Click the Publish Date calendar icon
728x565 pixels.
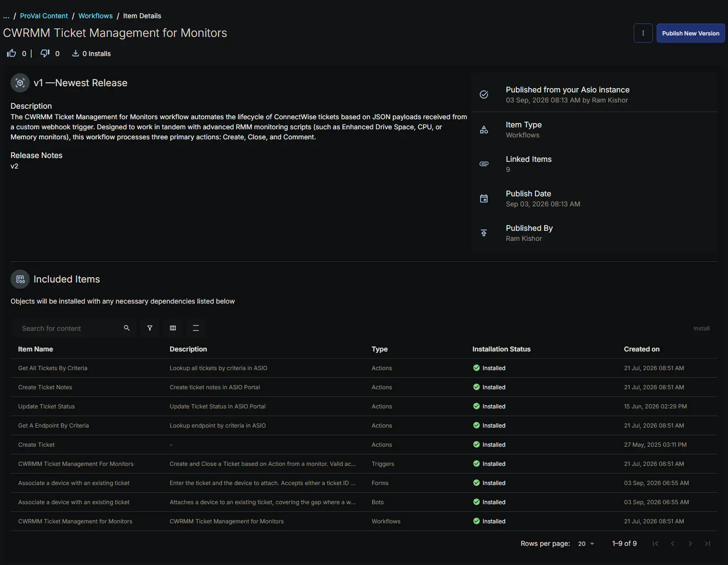tap(484, 198)
